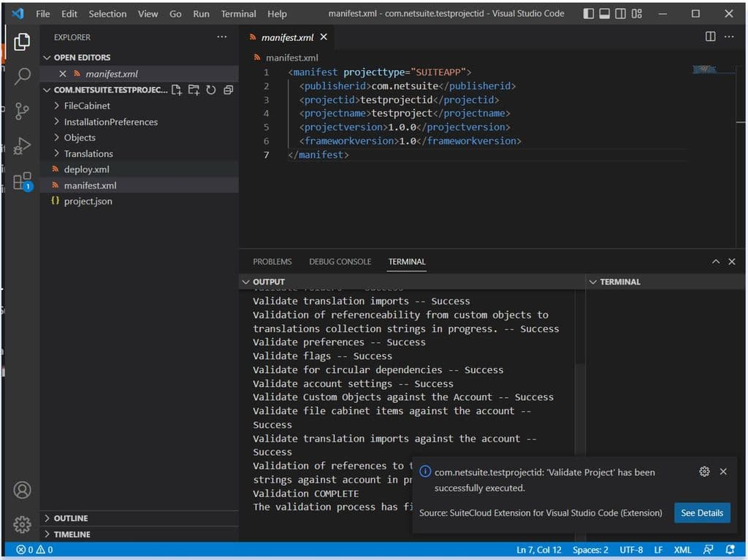Toggle bottom panel visibility in title bar
Screen dimensions: 748x560
point(604,13)
